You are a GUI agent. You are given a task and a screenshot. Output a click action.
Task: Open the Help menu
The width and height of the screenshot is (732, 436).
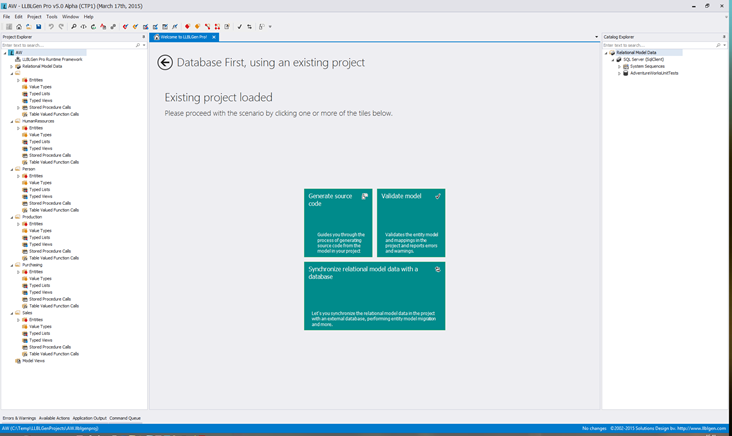pyautogui.click(x=89, y=16)
